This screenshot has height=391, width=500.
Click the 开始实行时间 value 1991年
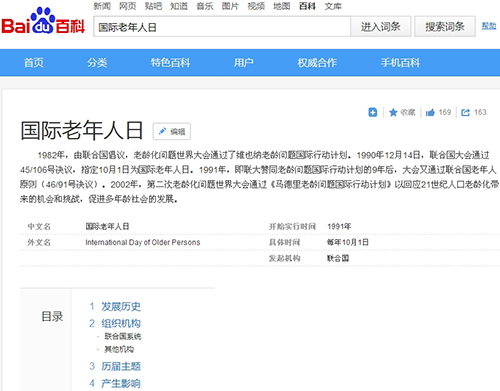[x=339, y=227]
